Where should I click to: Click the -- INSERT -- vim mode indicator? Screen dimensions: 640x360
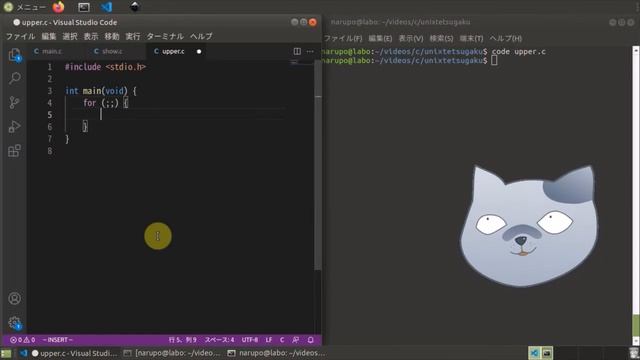point(58,340)
